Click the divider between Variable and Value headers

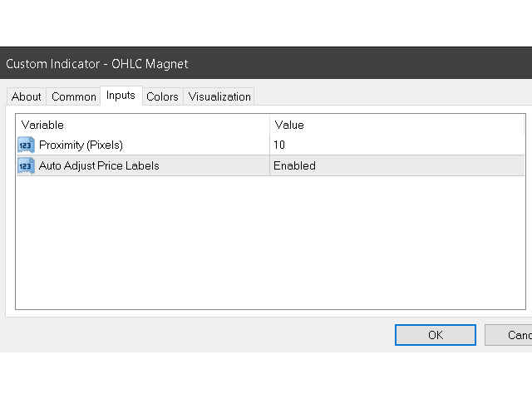[x=269, y=125]
